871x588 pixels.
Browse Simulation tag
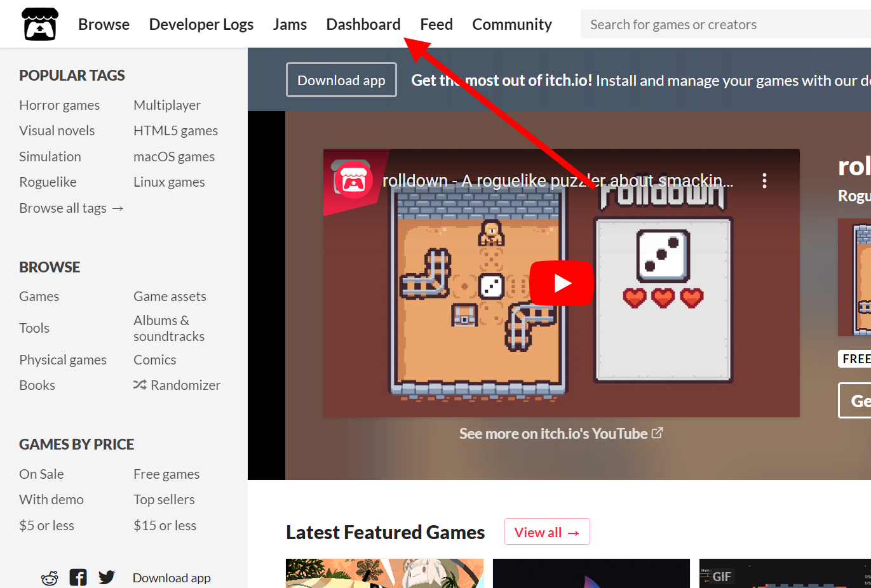pyautogui.click(x=50, y=156)
